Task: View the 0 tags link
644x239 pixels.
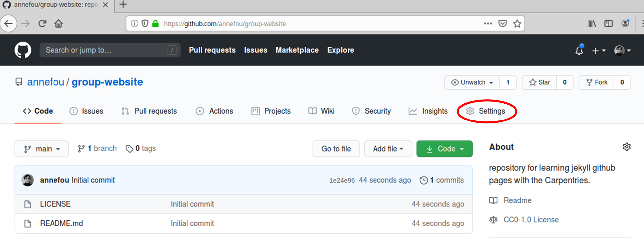Action: tap(141, 148)
